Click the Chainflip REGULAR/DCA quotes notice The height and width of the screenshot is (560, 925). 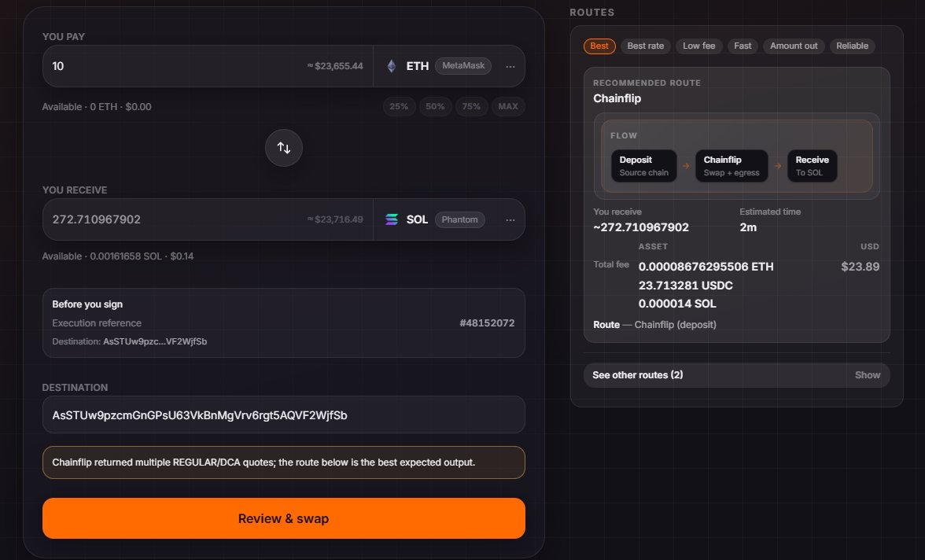point(284,462)
